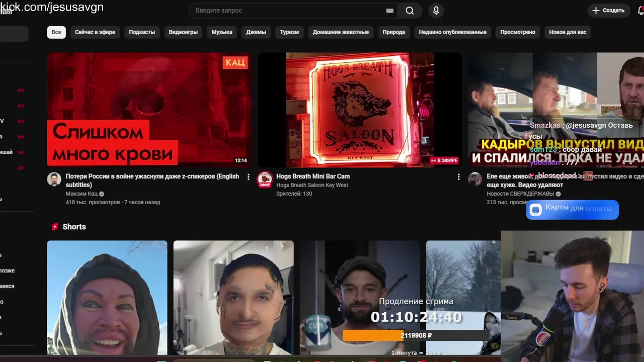Screen dimensions: 644x362
Task: Open the Кадыров video thumbnail
Action: pyautogui.click(x=556, y=110)
